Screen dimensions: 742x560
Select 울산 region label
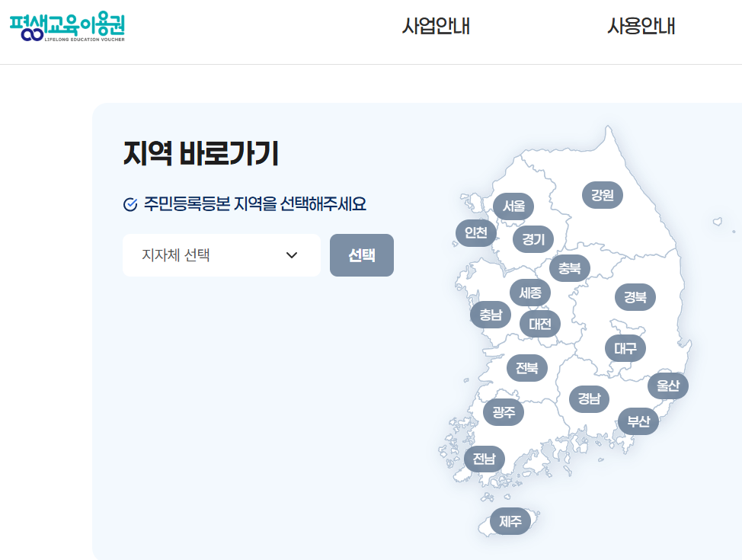[667, 386]
